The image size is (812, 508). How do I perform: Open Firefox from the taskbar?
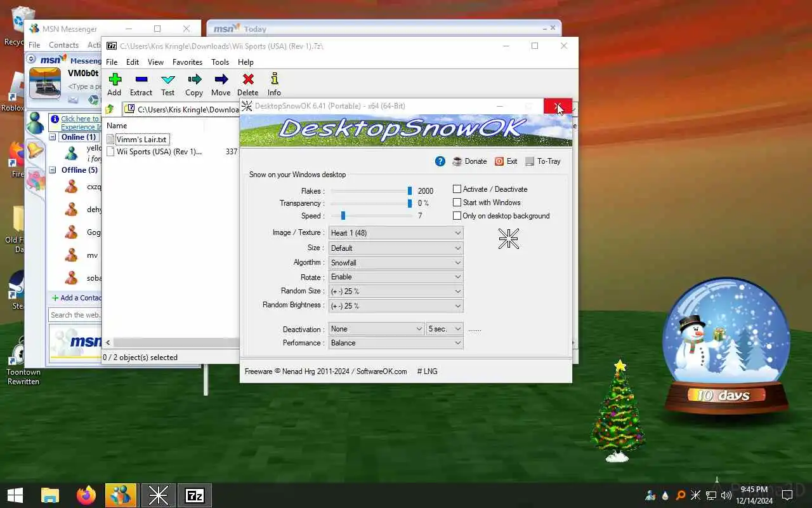[x=86, y=495]
